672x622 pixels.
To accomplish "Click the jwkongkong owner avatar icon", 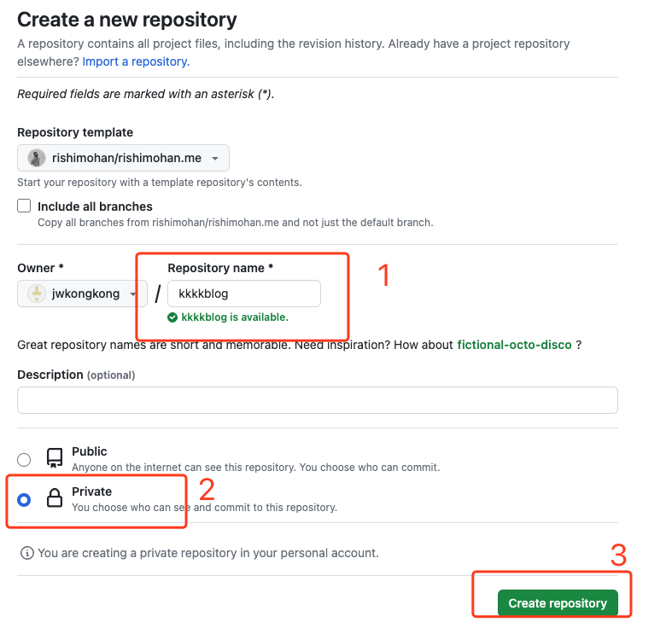I will click(x=37, y=294).
